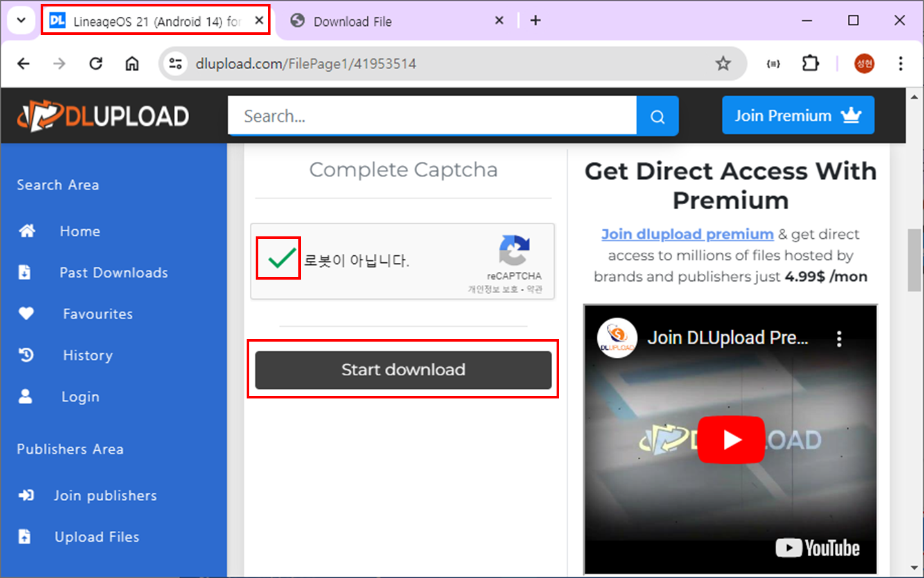Open a new browser tab

535,21
